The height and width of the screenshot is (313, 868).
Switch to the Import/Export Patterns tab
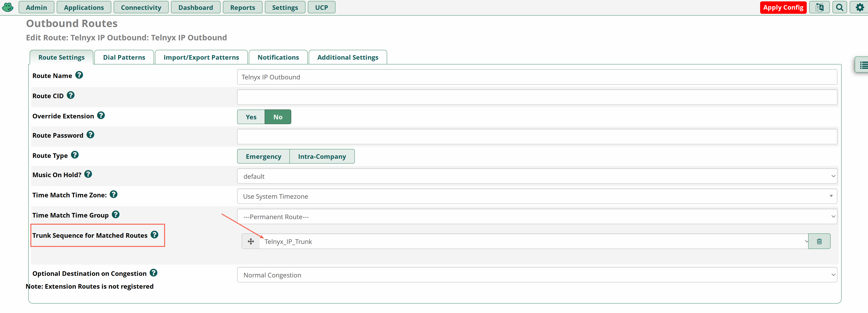pyautogui.click(x=202, y=57)
